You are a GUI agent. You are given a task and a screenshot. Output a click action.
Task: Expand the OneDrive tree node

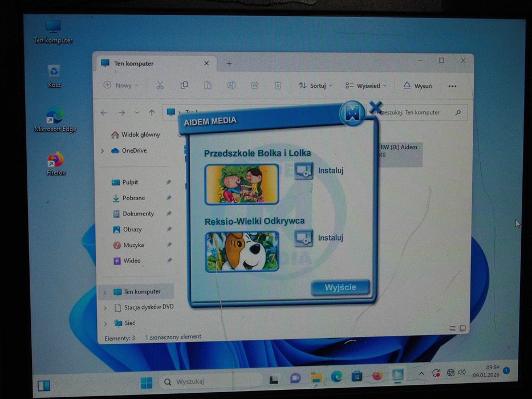click(103, 150)
